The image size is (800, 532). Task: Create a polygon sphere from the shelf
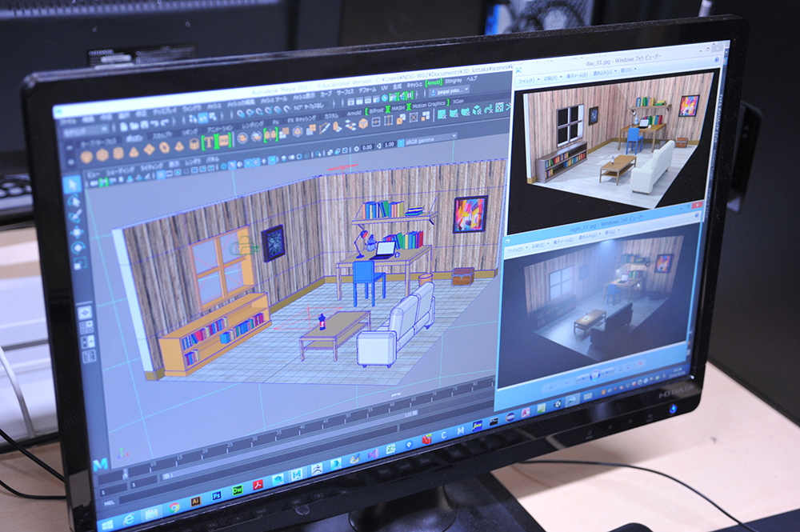coord(86,157)
